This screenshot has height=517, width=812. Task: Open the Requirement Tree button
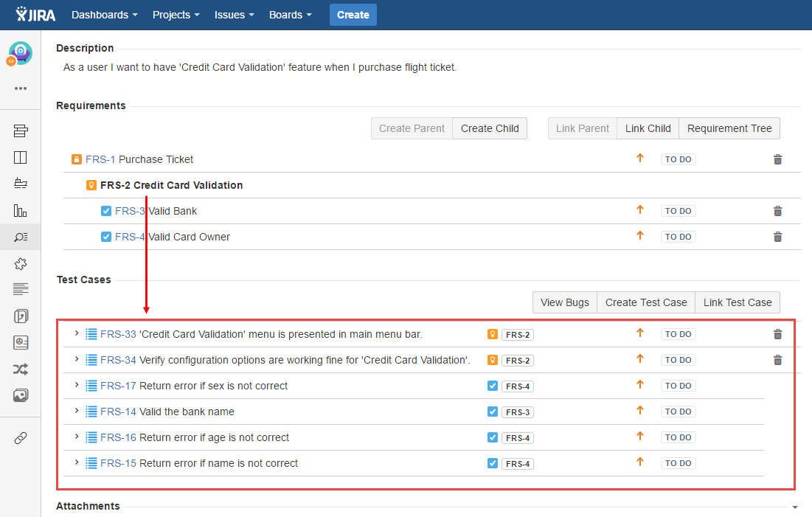coord(729,128)
